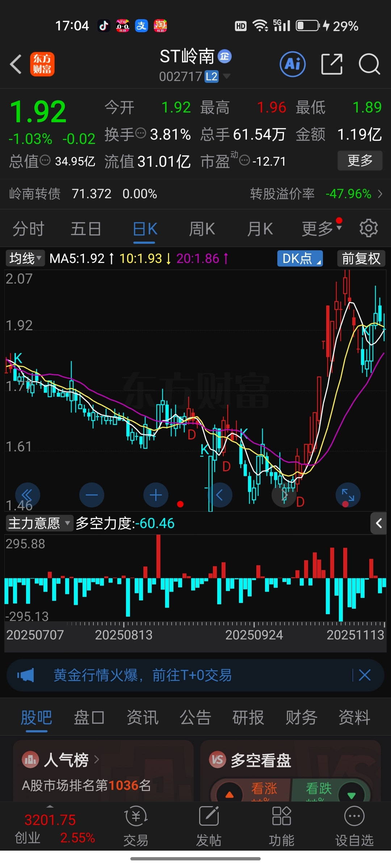This screenshot has width=391, height=868.
Task: Zoom in the K-line with plus button
Action: (x=156, y=495)
